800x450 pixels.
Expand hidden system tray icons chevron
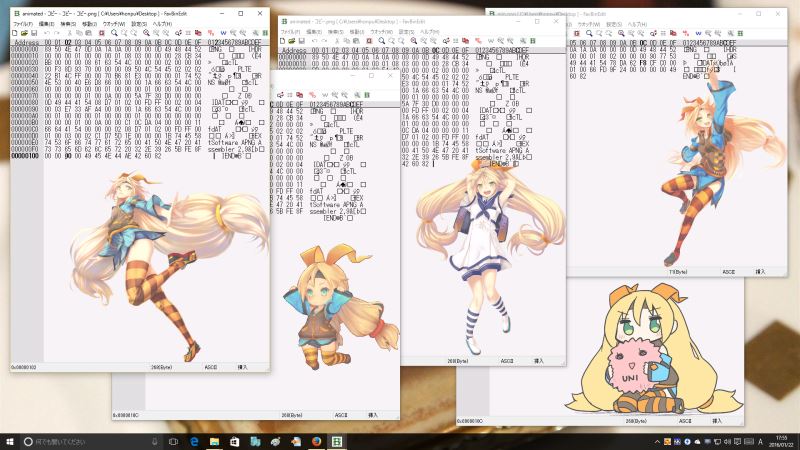coord(657,442)
